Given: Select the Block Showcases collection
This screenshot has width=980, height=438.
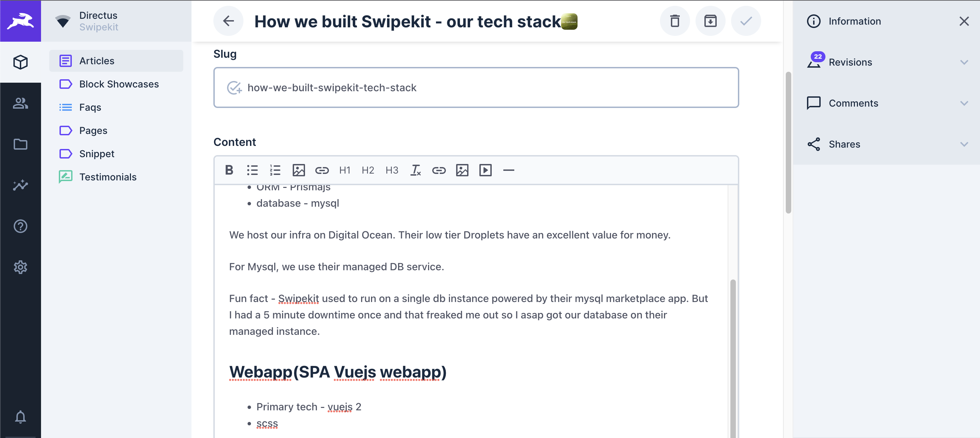Looking at the screenshot, I should [116, 84].
